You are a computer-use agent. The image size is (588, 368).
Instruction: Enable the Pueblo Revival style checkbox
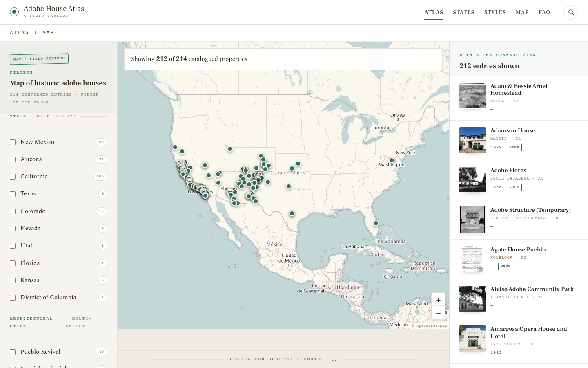pyautogui.click(x=13, y=352)
